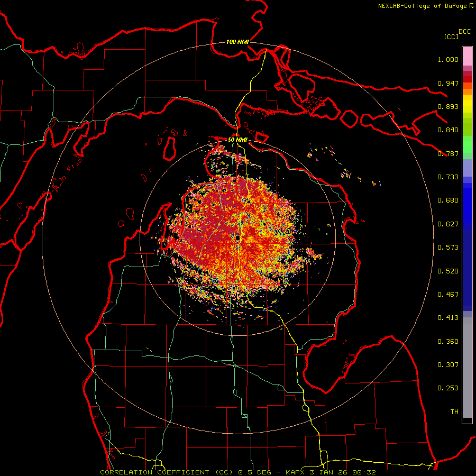Pick the light pink top segment of color bar

click(x=467, y=57)
